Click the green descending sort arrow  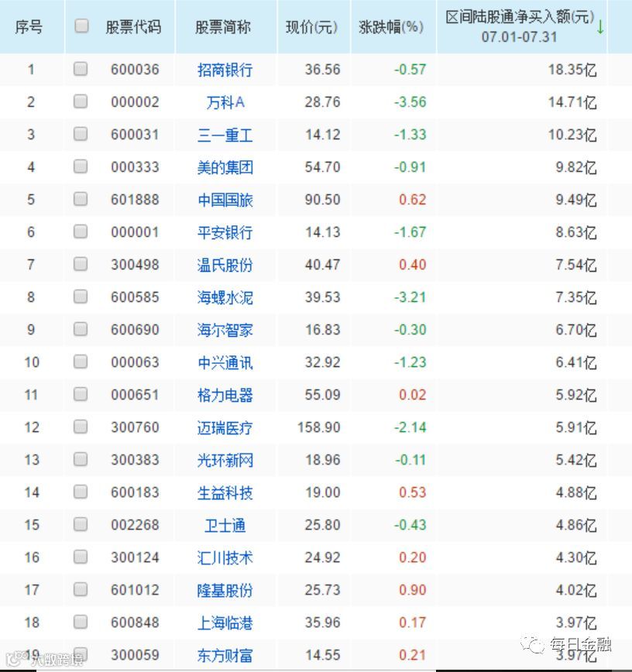(x=600, y=27)
